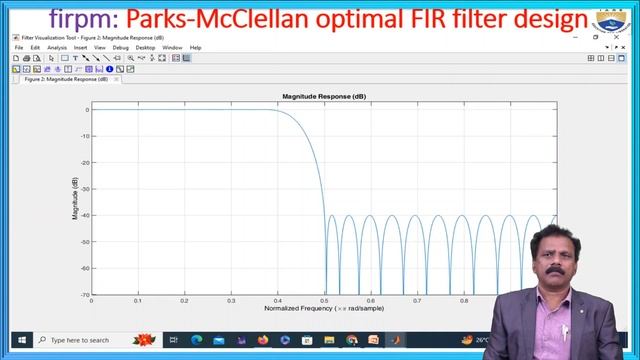Show the Phase Delay analysis
Viewport: 640px width, 360px height.
click(x=58, y=69)
